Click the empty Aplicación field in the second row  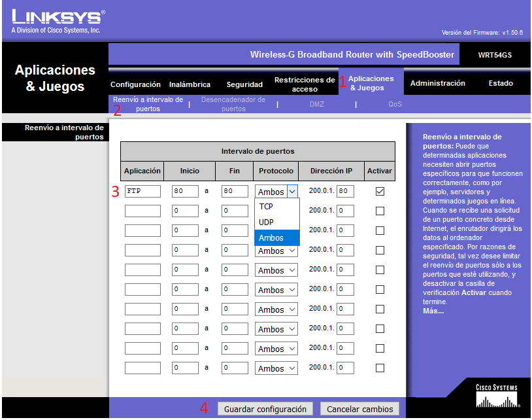pos(142,211)
